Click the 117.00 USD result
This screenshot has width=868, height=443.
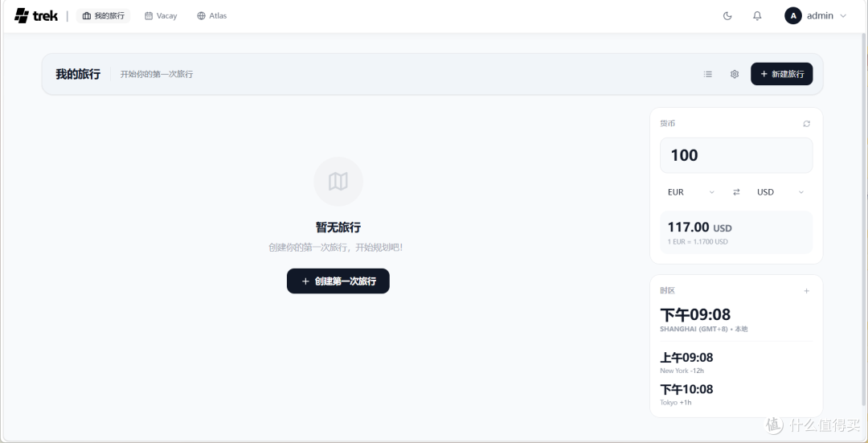point(700,227)
